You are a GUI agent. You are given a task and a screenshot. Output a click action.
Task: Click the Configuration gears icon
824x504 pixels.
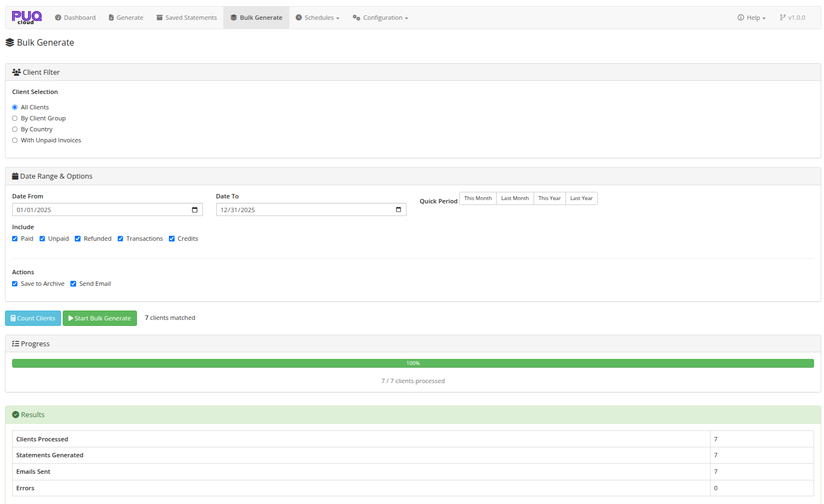click(x=356, y=17)
